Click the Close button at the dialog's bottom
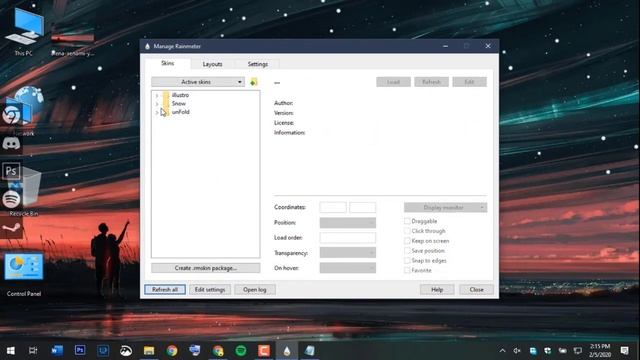Image resolution: width=640 pixels, height=360 pixels. click(476, 289)
